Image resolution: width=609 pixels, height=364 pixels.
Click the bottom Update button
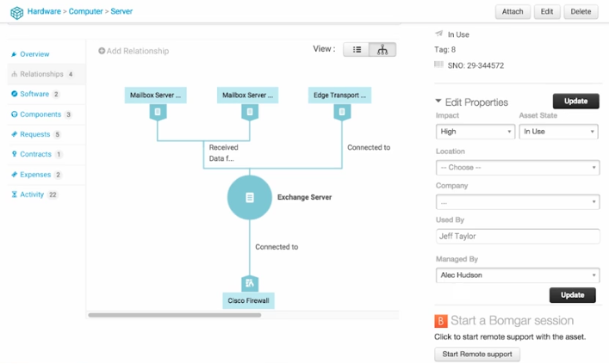tap(572, 295)
